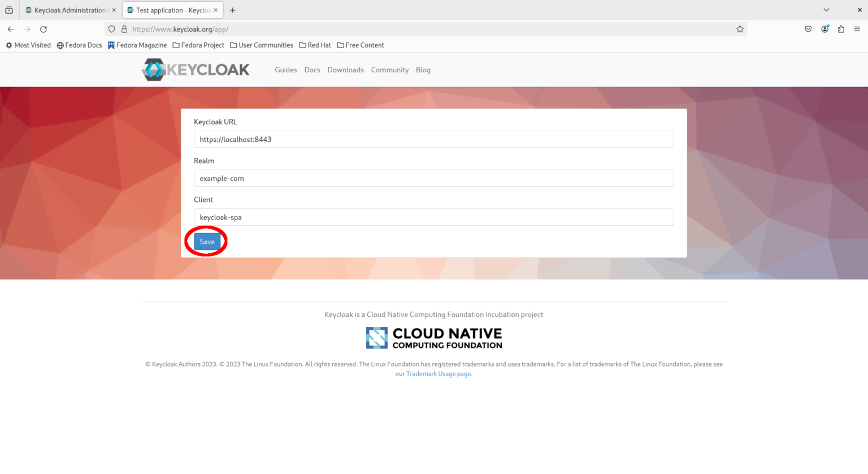Click the Fedora Magazine bookmark
Image resolution: width=868 pixels, height=474 pixels.
coord(137,45)
